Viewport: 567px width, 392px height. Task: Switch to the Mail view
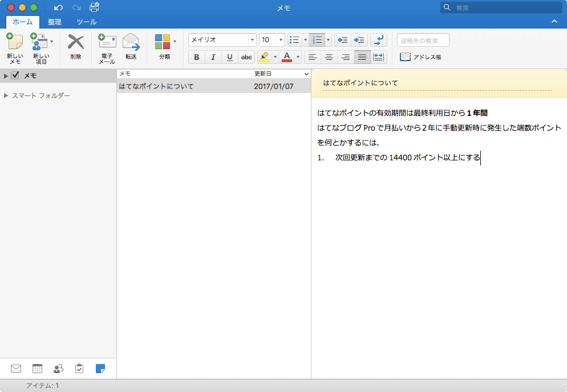(16, 369)
